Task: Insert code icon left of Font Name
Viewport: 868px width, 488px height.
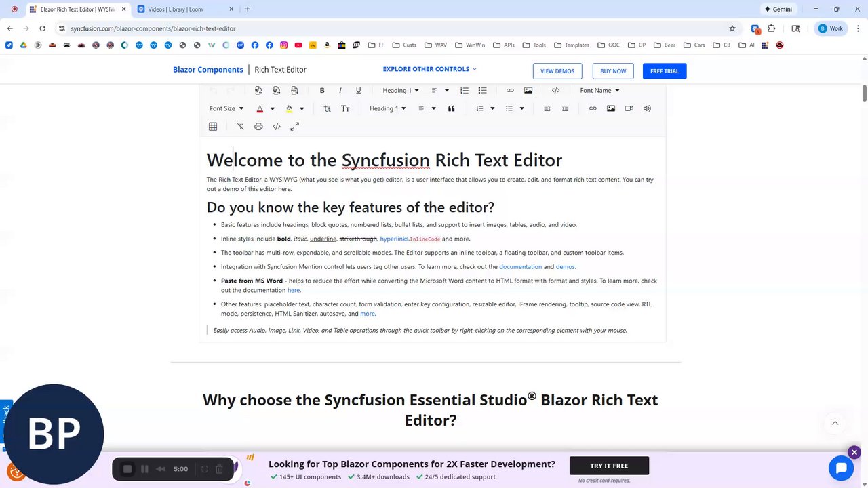Action: 555,90
